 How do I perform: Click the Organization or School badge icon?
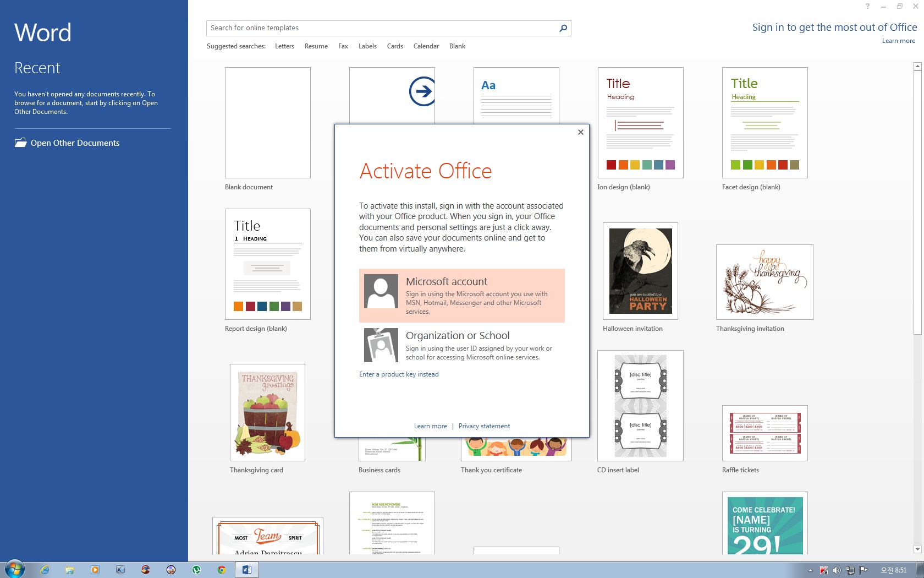(x=381, y=345)
